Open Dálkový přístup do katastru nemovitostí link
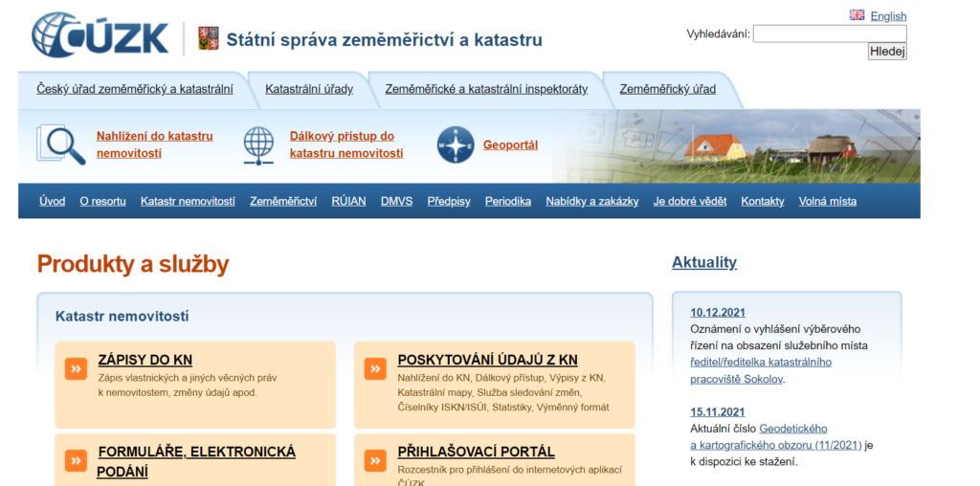 point(346,144)
